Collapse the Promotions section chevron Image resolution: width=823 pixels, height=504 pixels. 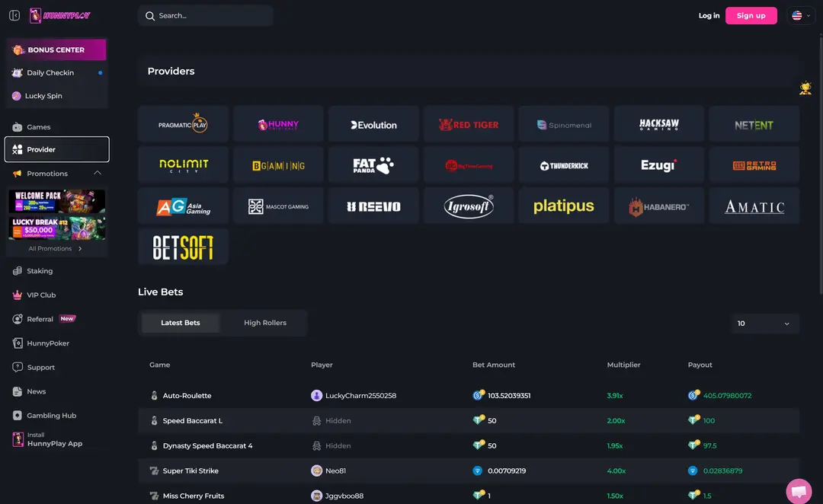tap(97, 173)
